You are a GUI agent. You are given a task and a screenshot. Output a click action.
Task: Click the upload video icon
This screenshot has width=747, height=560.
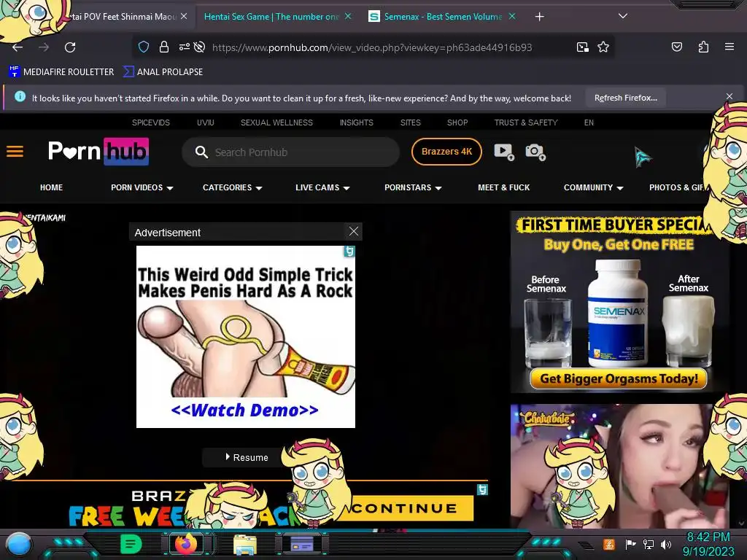click(504, 152)
